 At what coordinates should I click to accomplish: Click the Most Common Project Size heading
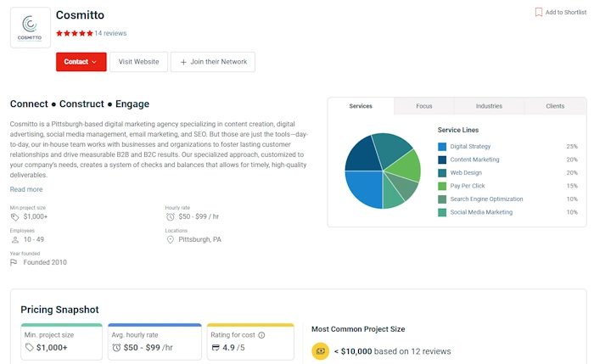click(x=358, y=329)
